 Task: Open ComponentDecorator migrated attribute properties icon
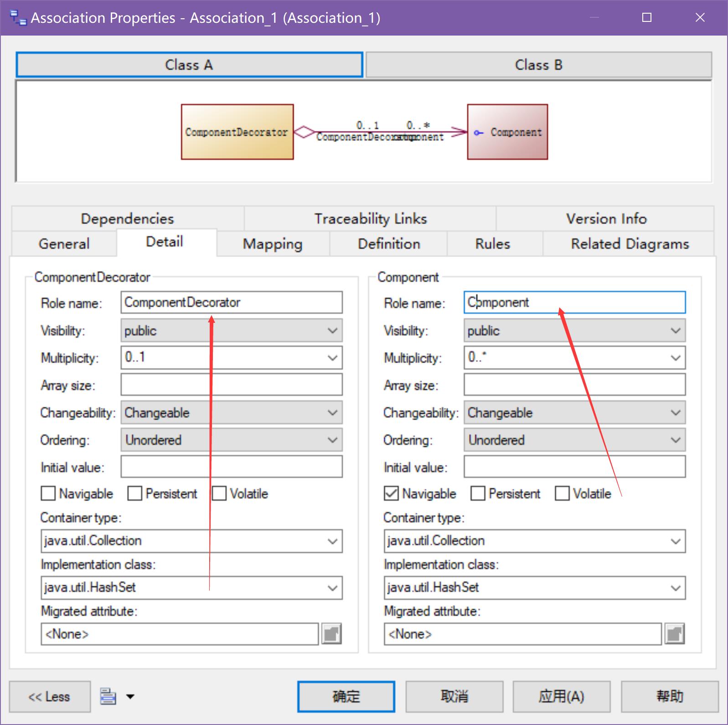tap(331, 634)
